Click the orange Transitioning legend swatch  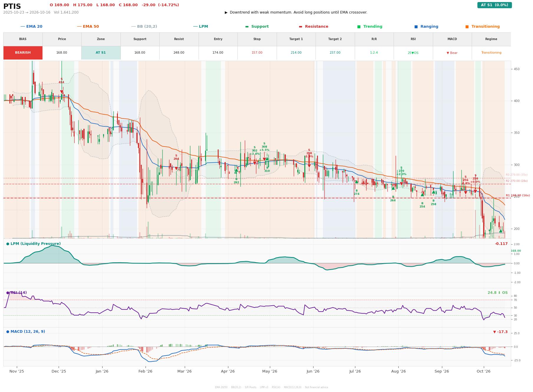click(x=467, y=27)
